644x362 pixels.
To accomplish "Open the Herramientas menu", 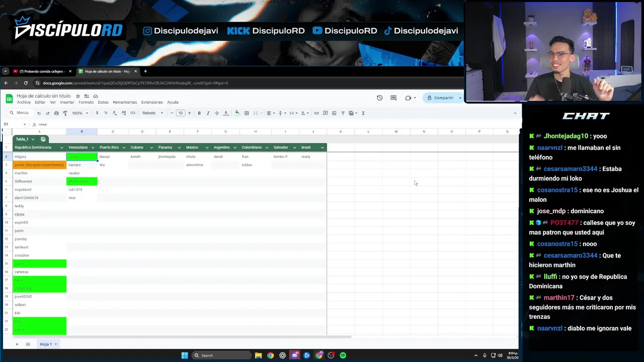I will coord(125,103).
